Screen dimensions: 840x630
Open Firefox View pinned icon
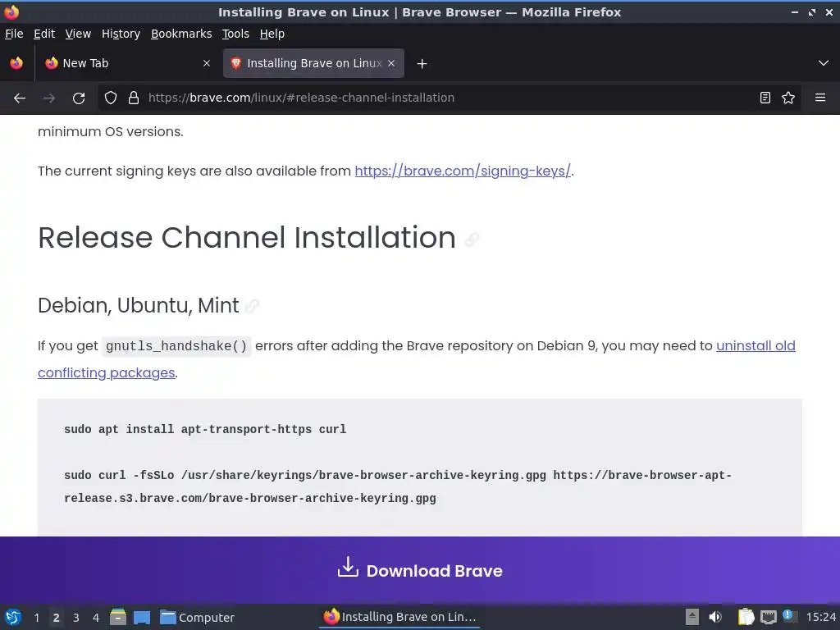click(x=16, y=63)
